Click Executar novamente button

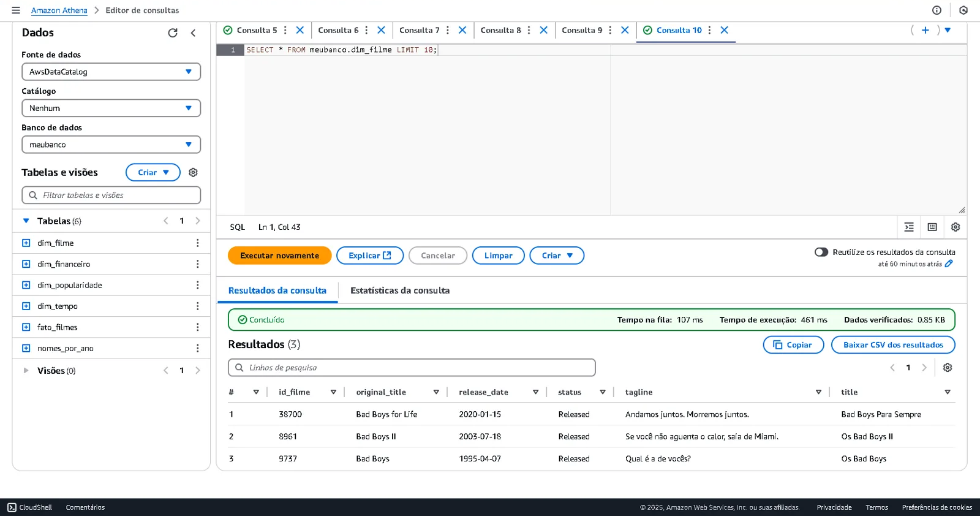pos(279,256)
